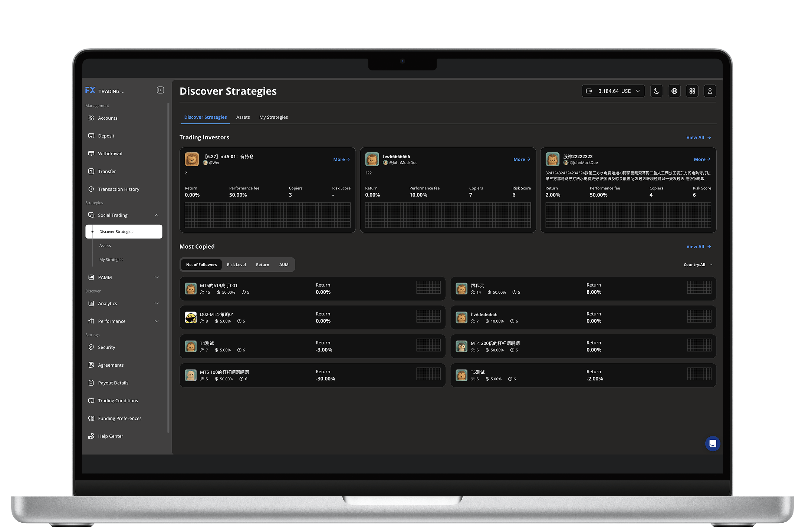Open Deposit in the sidebar
This screenshot has height=532, width=805.
point(106,136)
